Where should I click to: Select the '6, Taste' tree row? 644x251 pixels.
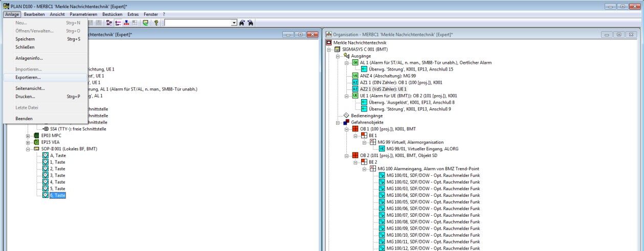[x=57, y=195]
